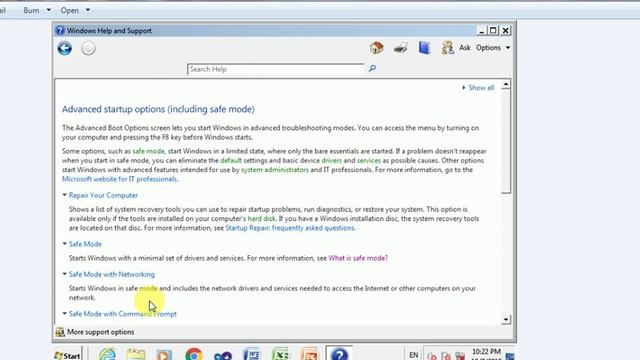
Task: Click the taskbar clock showing 10:22 PM
Action: (x=487, y=353)
